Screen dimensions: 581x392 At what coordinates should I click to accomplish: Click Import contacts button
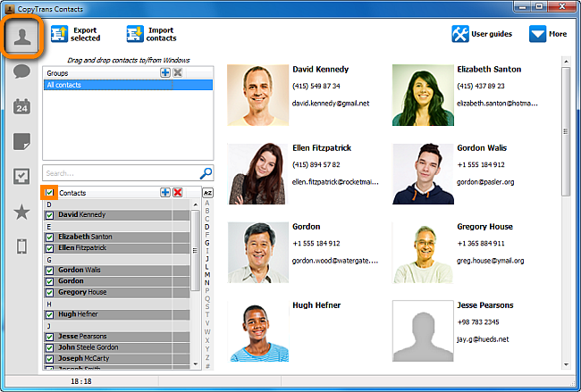152,34
